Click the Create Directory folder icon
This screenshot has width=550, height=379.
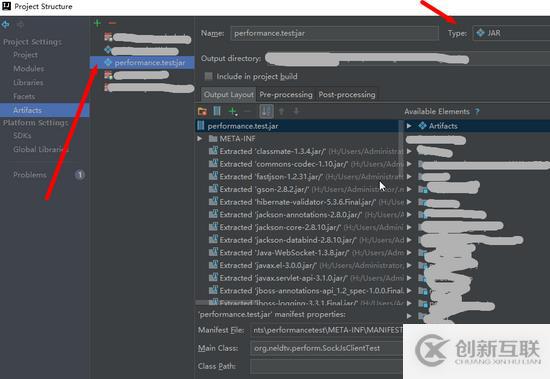(202, 112)
